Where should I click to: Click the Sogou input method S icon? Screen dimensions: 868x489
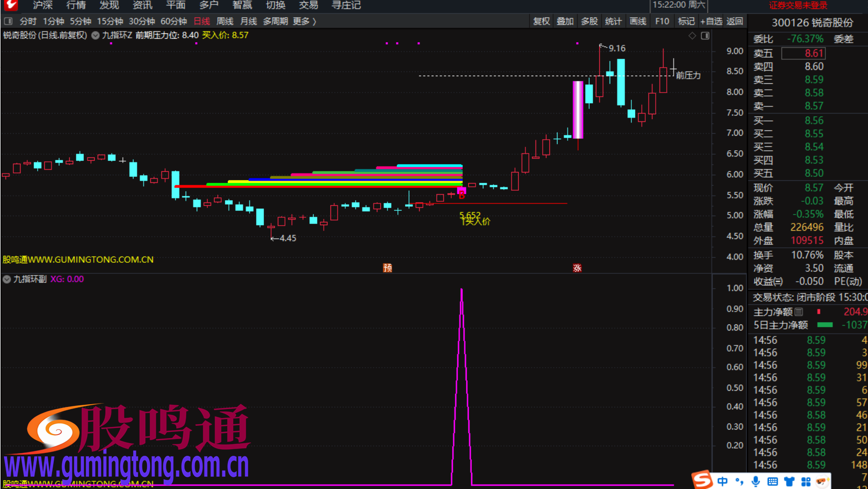tap(702, 480)
